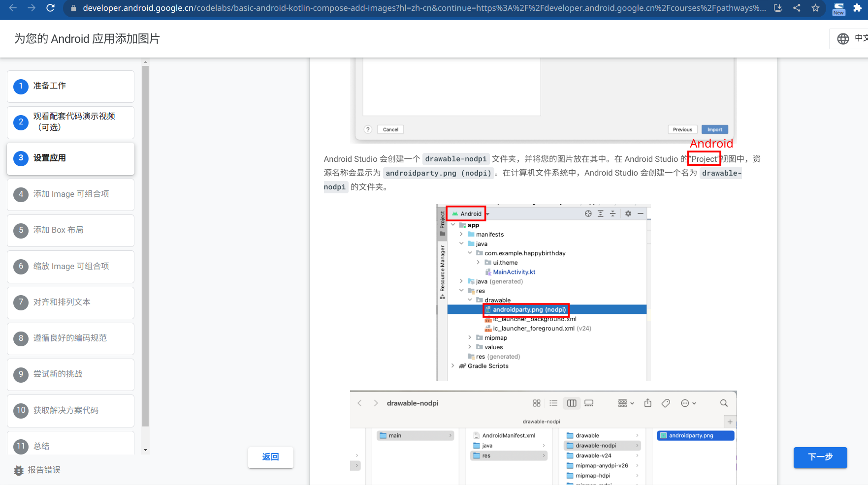Go to step 7 对齐和排列文本
Viewport: 868px width, 485px height.
[70, 303]
